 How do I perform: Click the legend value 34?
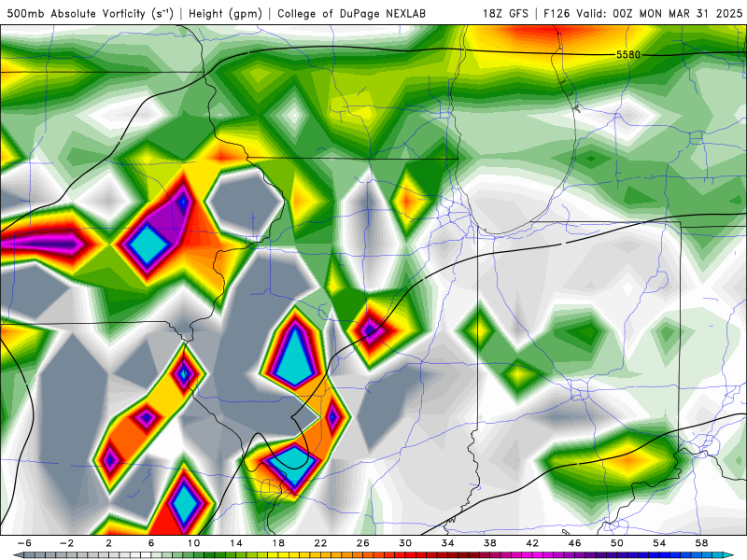point(447,543)
